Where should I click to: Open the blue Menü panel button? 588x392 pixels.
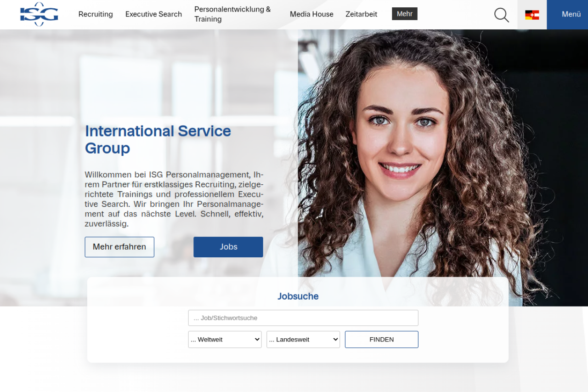click(x=567, y=14)
